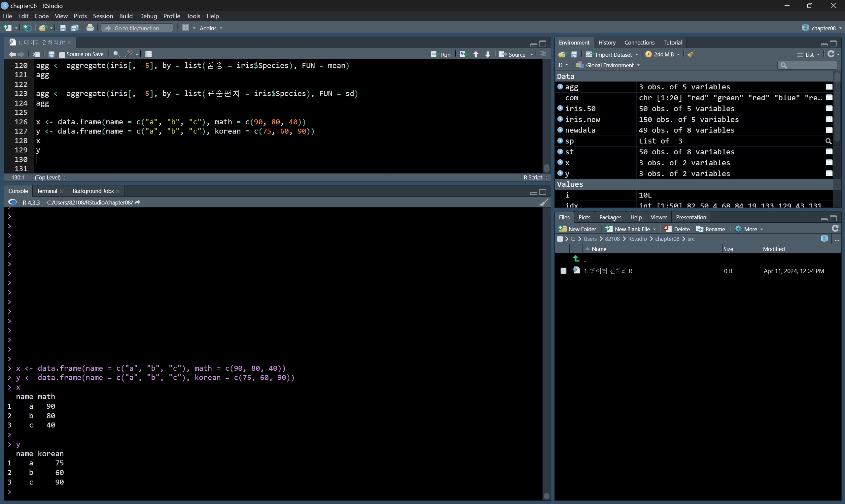Click the environment search input field
The image size is (845, 504).
click(x=810, y=65)
